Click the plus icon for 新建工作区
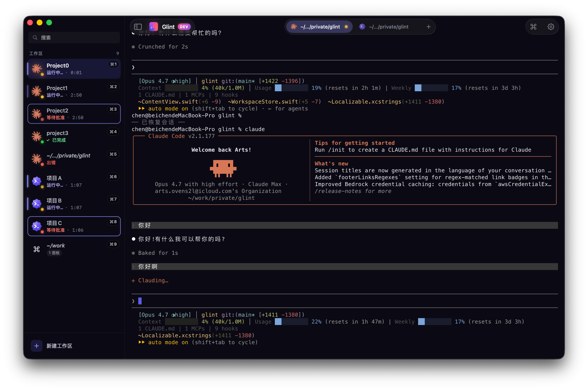This screenshot has height=390, width=588. tap(36, 346)
